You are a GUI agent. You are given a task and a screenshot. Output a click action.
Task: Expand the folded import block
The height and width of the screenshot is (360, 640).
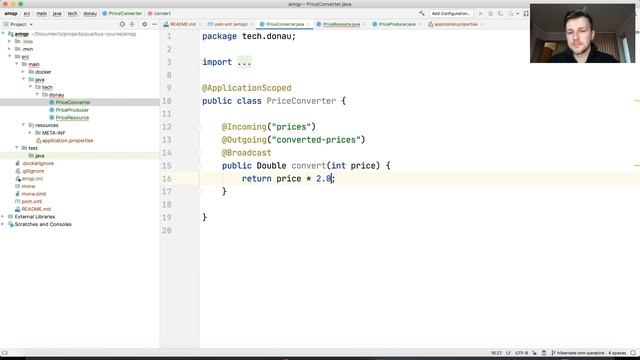tap(244, 62)
